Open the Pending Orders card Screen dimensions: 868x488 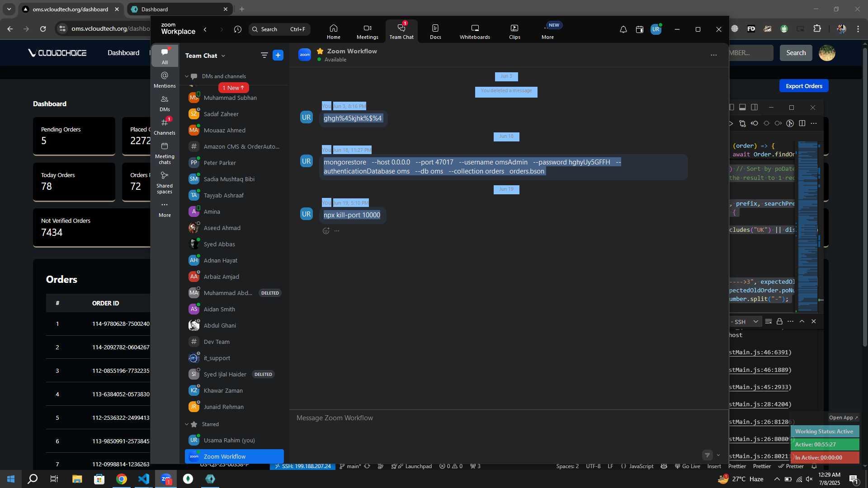(x=74, y=136)
